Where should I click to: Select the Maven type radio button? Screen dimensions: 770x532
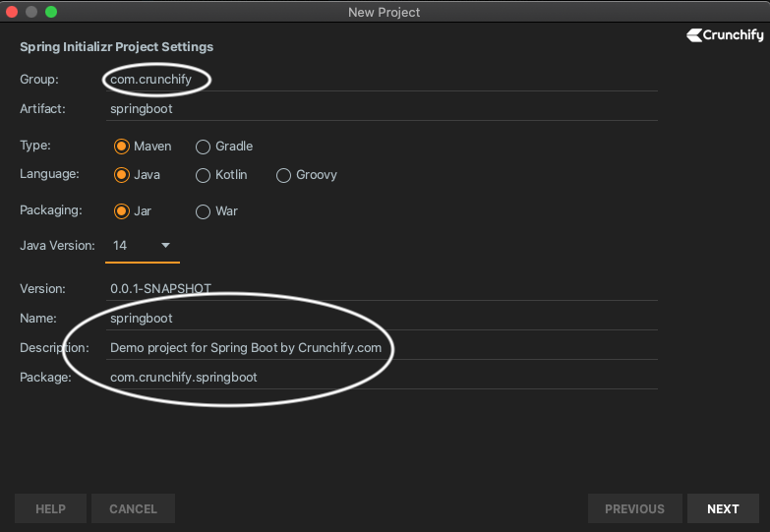pos(122,147)
